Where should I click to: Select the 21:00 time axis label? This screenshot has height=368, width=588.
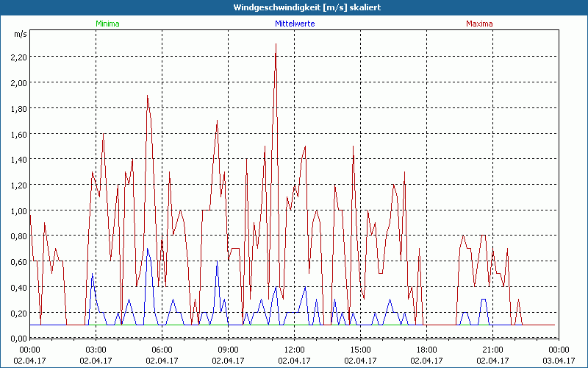492,350
